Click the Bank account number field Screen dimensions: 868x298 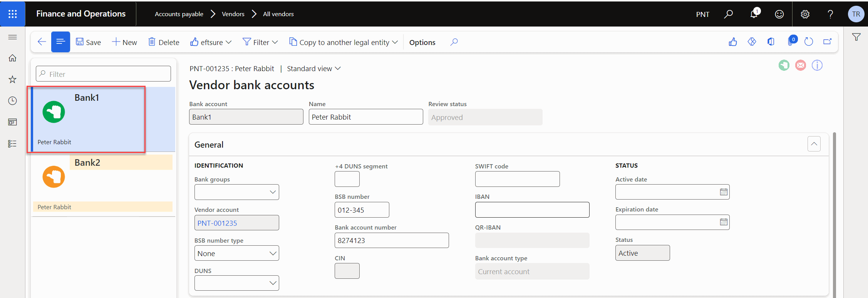tap(392, 240)
